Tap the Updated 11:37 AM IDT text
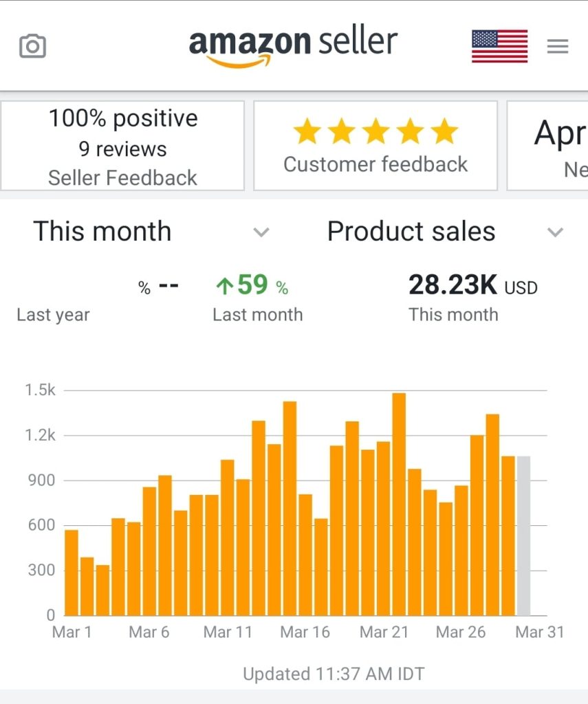 point(334,674)
